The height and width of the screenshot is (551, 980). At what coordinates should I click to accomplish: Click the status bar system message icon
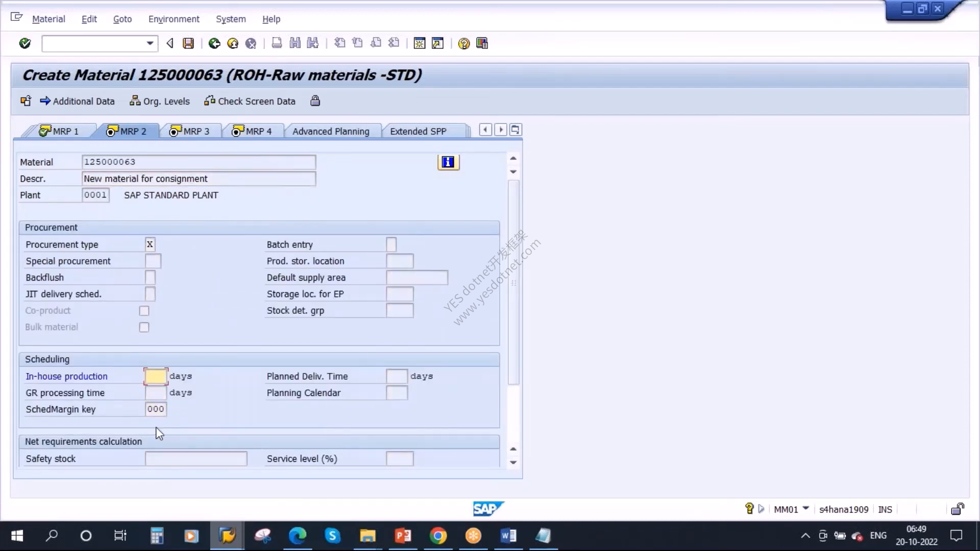point(749,509)
